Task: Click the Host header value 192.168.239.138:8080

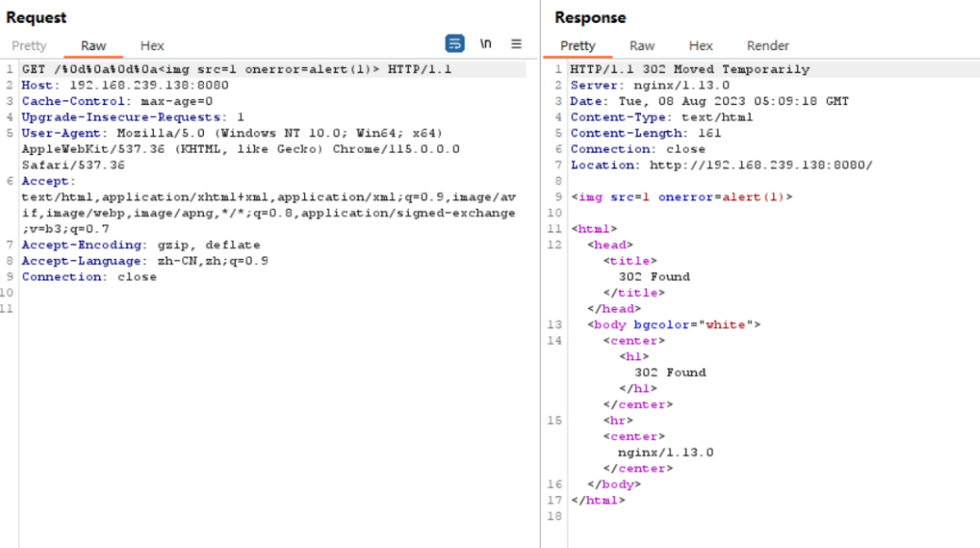Action: pyautogui.click(x=149, y=85)
